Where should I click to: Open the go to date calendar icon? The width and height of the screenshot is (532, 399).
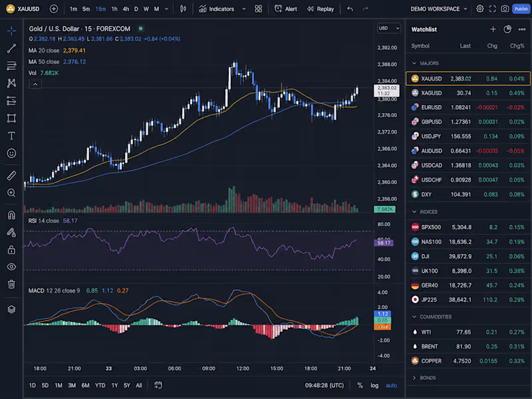158,385
